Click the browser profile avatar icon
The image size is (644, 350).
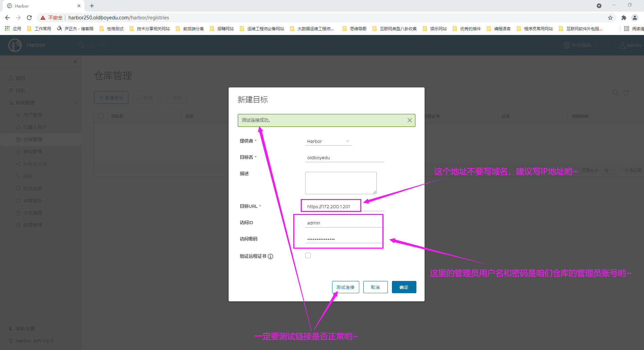pyautogui.click(x=635, y=18)
